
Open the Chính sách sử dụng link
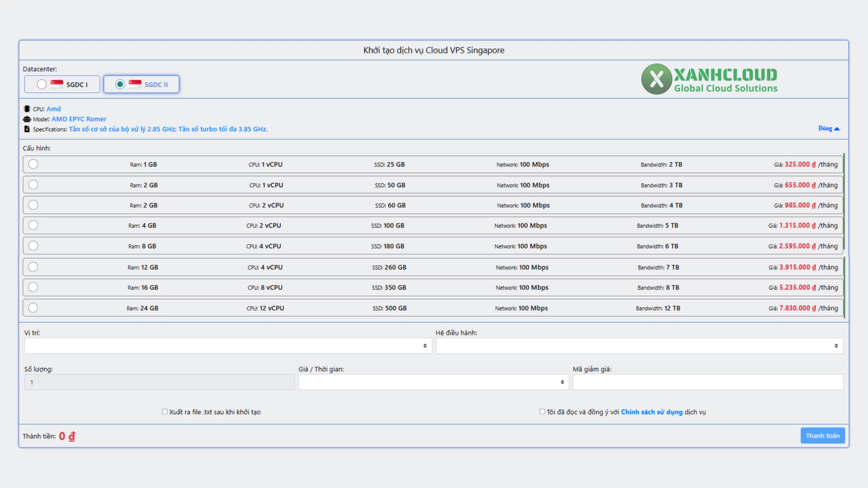(652, 412)
